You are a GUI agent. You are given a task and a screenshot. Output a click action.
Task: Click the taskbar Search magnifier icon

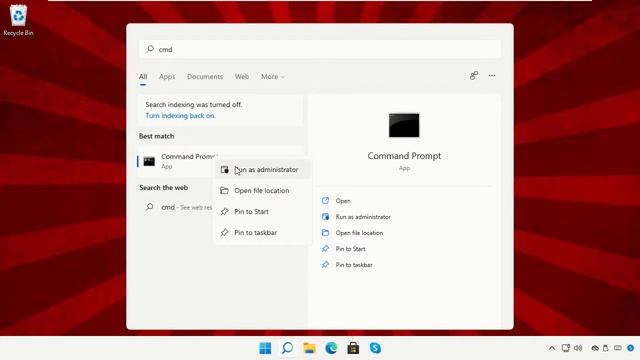click(287, 348)
